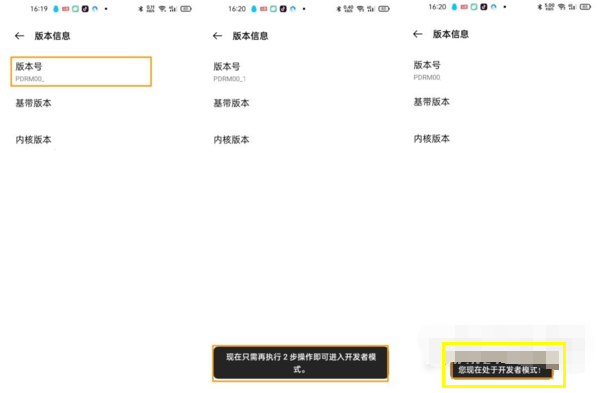Tap Wi-Fi icon in right status bar
Screen dimensions: 604x393
pos(562,7)
